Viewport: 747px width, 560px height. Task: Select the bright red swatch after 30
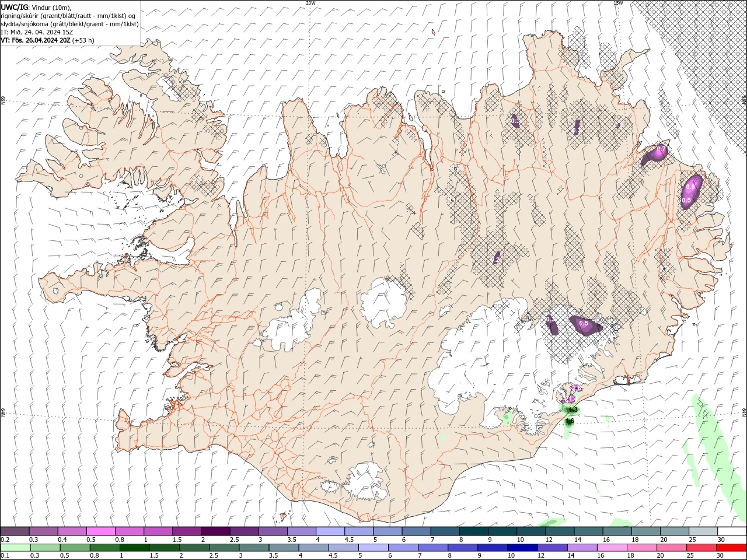click(x=732, y=548)
